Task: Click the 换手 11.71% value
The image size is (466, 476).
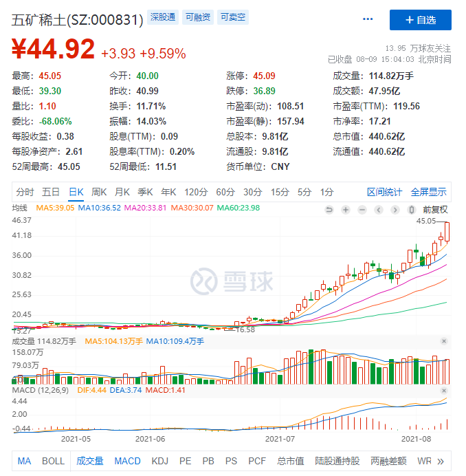Action: tap(151, 106)
